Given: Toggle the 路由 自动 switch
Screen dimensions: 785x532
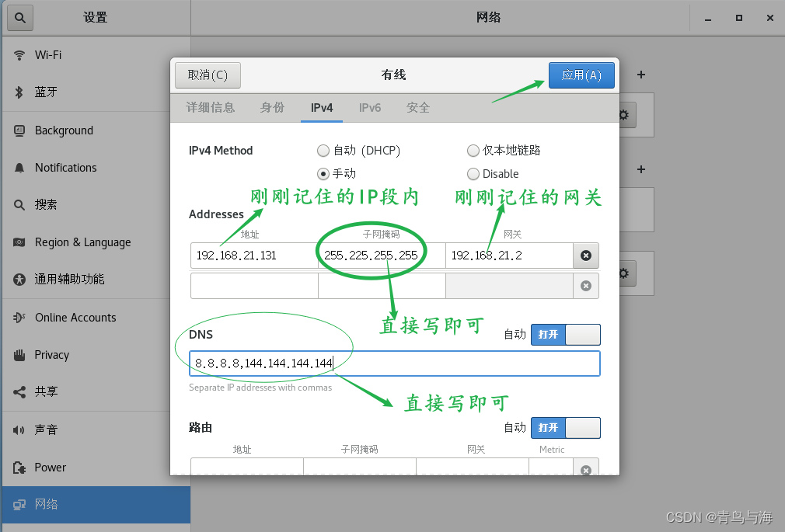Looking at the screenshot, I should click(x=566, y=428).
